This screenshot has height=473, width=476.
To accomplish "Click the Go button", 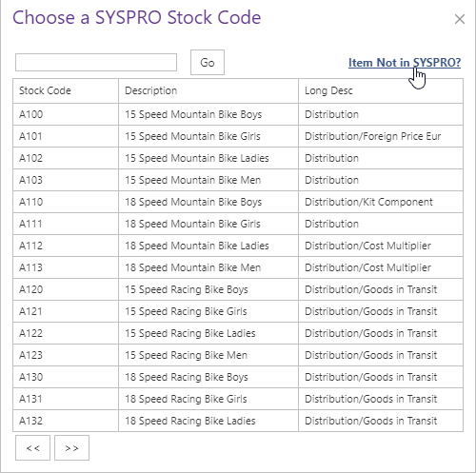I will [208, 62].
